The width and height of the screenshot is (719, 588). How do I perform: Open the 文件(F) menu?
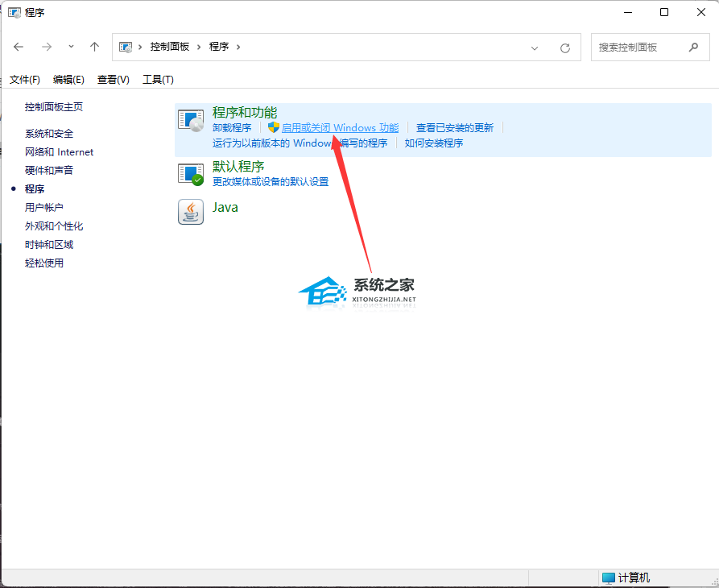pyautogui.click(x=25, y=80)
